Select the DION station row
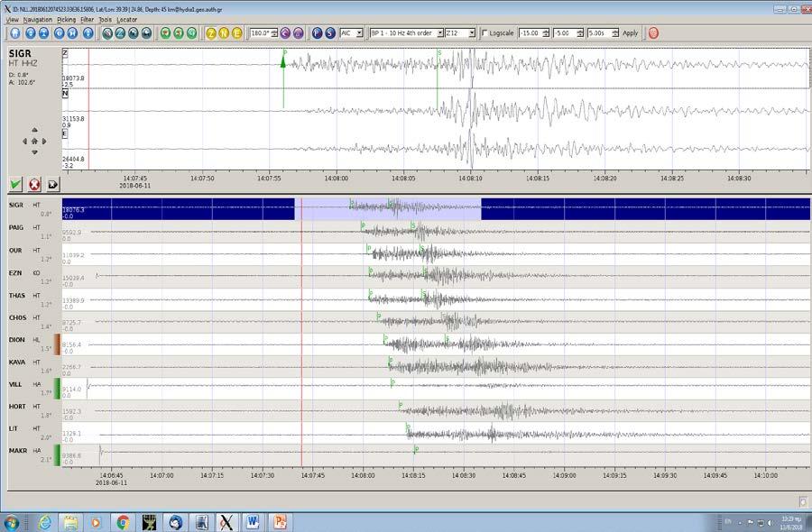Image resolution: width=812 pixels, height=532 pixels. coord(409,344)
